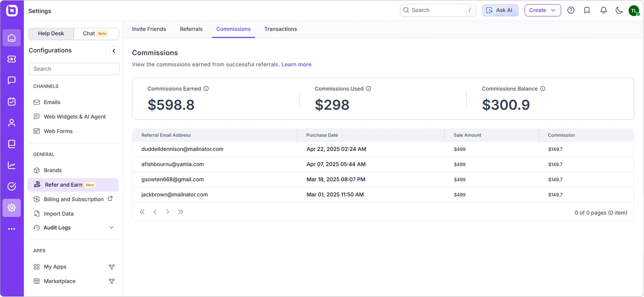Switch to the Invite Friends tab
This screenshot has height=297, width=644.
tap(149, 29)
